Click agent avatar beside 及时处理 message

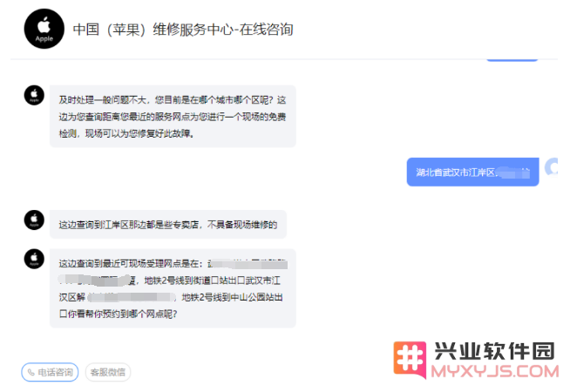[34, 95]
